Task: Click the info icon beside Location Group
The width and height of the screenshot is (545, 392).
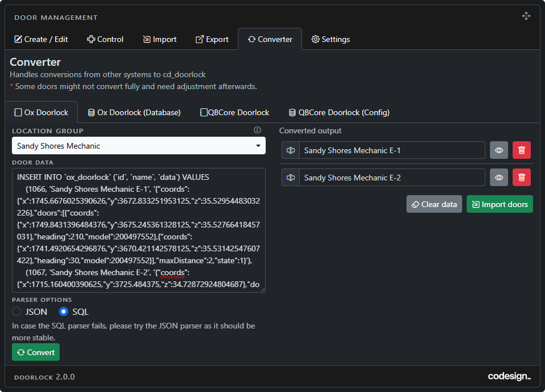Action: point(257,130)
